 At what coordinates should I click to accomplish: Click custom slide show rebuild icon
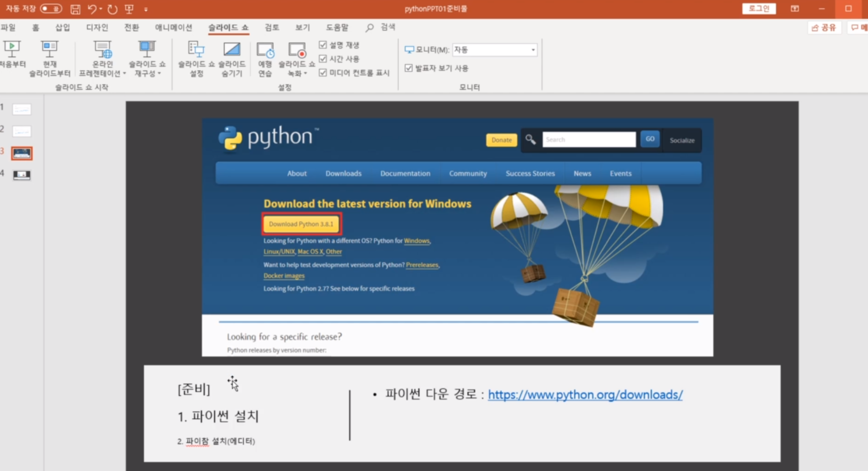click(147, 48)
